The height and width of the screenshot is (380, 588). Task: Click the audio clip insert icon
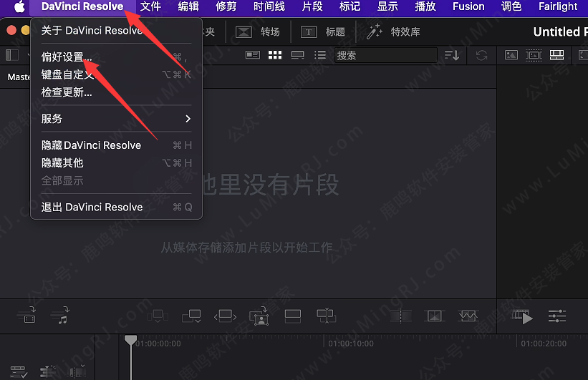(x=61, y=315)
